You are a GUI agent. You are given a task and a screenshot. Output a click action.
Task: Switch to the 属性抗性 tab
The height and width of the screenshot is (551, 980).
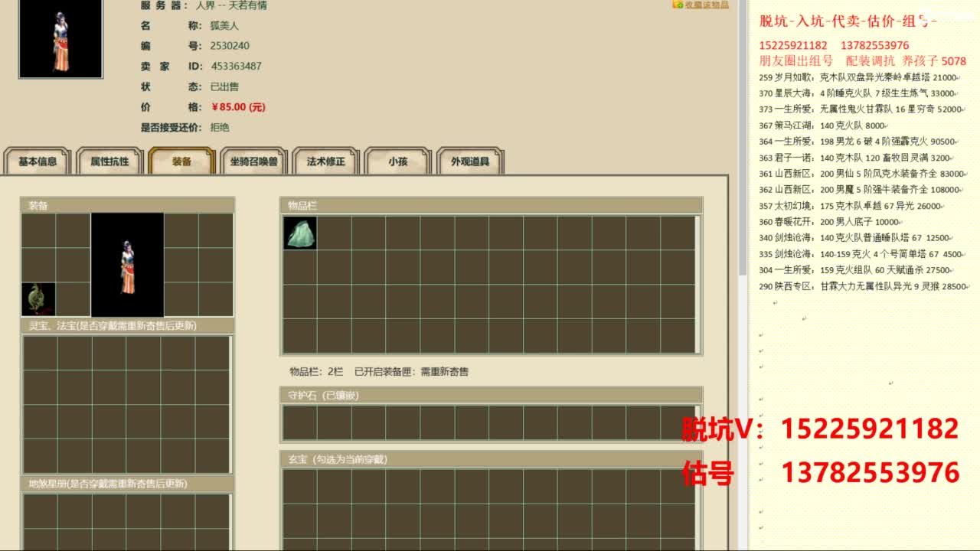coord(109,161)
